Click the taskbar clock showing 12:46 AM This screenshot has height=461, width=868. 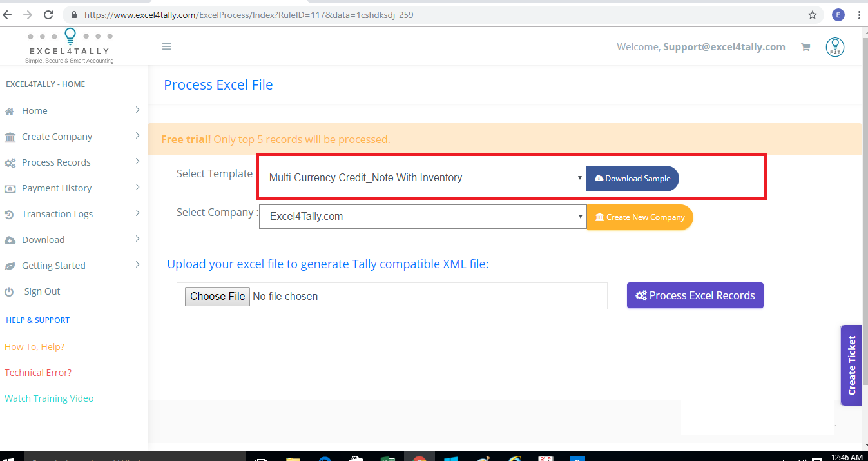[847, 457]
